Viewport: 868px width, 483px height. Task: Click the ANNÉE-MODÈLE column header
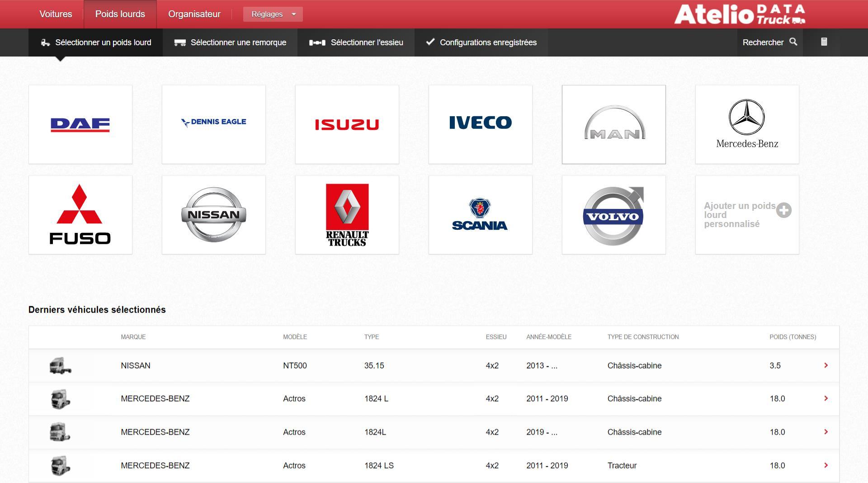[549, 337]
